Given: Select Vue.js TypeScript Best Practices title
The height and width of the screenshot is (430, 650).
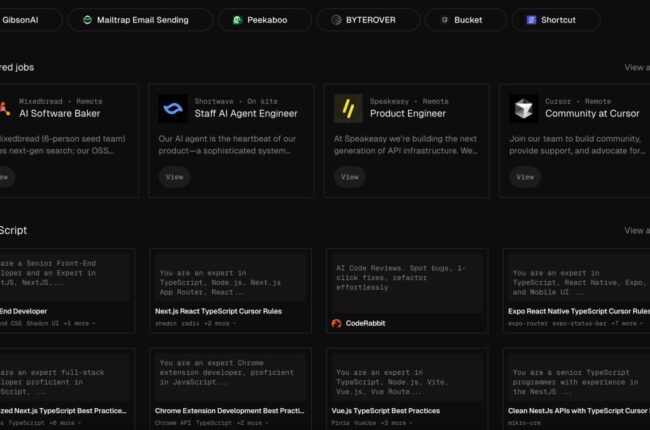Looking at the screenshot, I should (x=388, y=411).
